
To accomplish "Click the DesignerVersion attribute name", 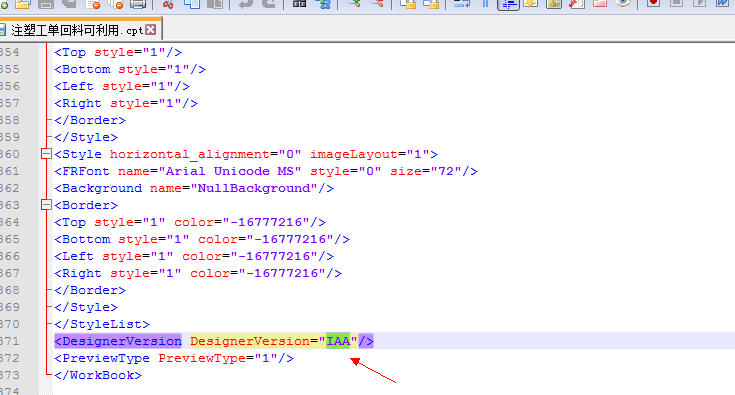I will tap(250, 341).
